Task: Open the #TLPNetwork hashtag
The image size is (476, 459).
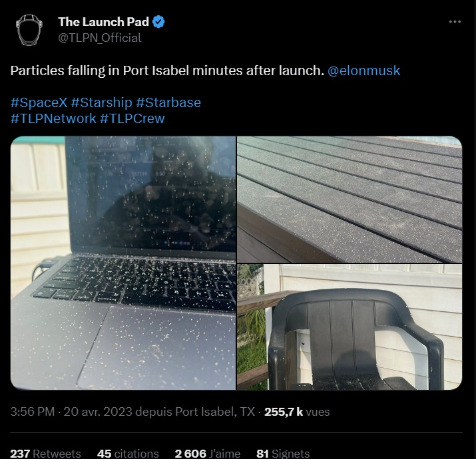Action: 53,118
